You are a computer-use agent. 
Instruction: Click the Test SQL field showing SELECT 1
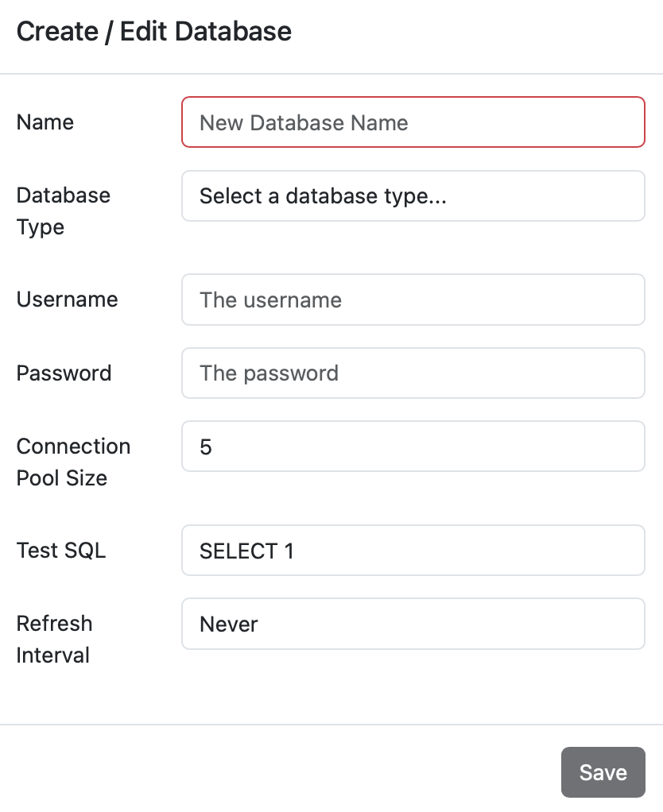click(413, 551)
